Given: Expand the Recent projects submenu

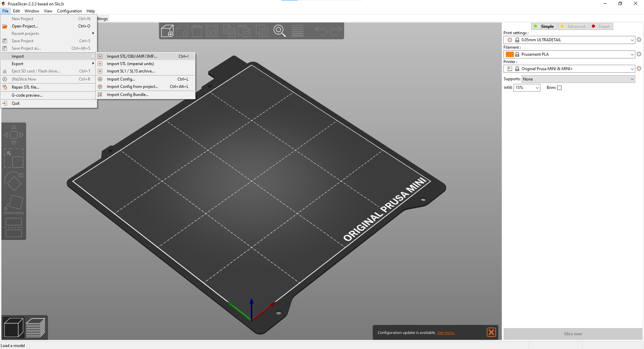Looking at the screenshot, I should pos(48,34).
